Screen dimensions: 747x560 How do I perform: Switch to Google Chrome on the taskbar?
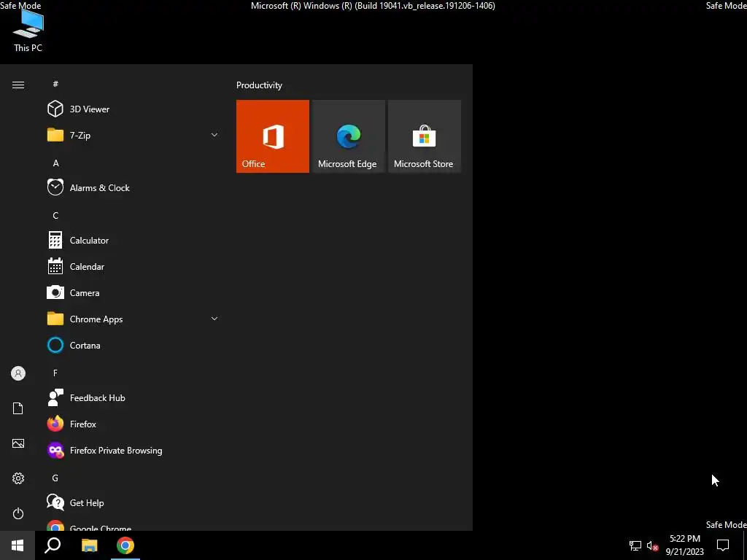125,545
